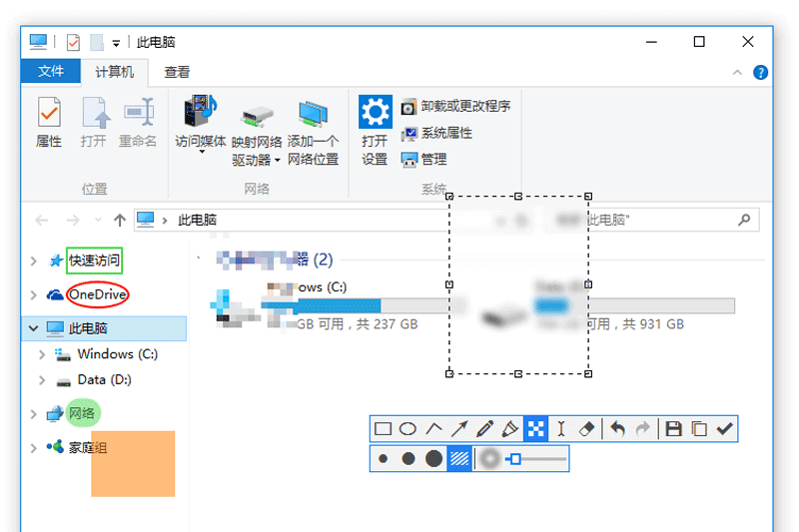799x532 pixels.
Task: Expand the 快速访问 tree node
Action: [34, 262]
